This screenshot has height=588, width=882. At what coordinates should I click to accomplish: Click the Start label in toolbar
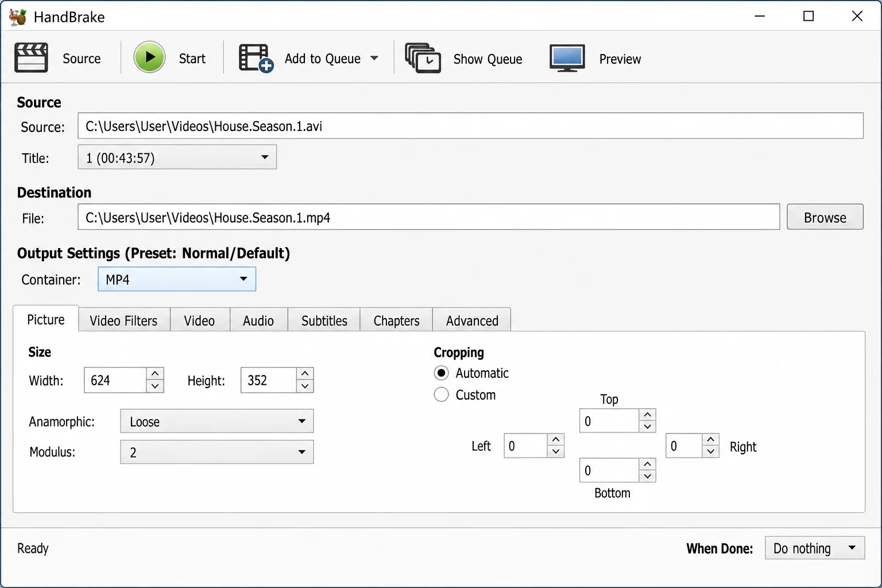[192, 59]
